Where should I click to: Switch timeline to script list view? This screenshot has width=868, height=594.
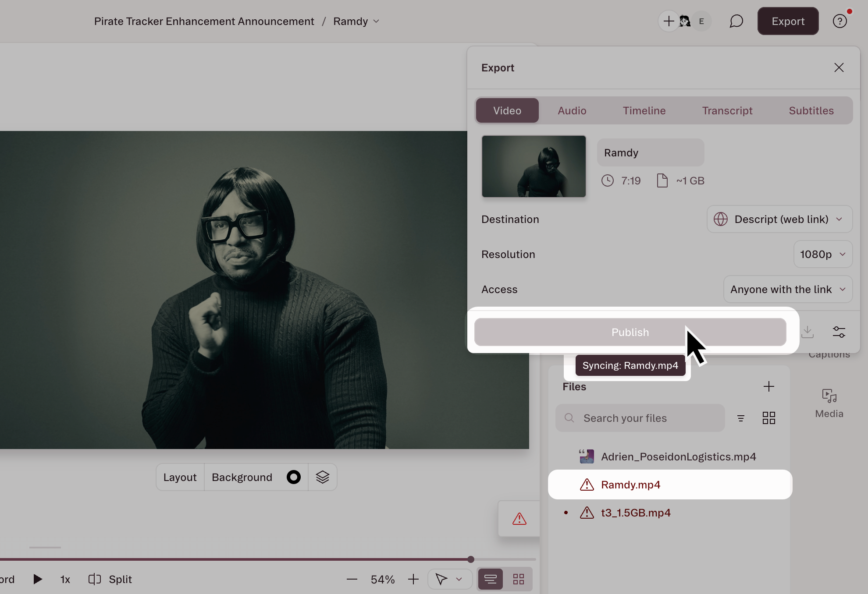click(x=491, y=579)
